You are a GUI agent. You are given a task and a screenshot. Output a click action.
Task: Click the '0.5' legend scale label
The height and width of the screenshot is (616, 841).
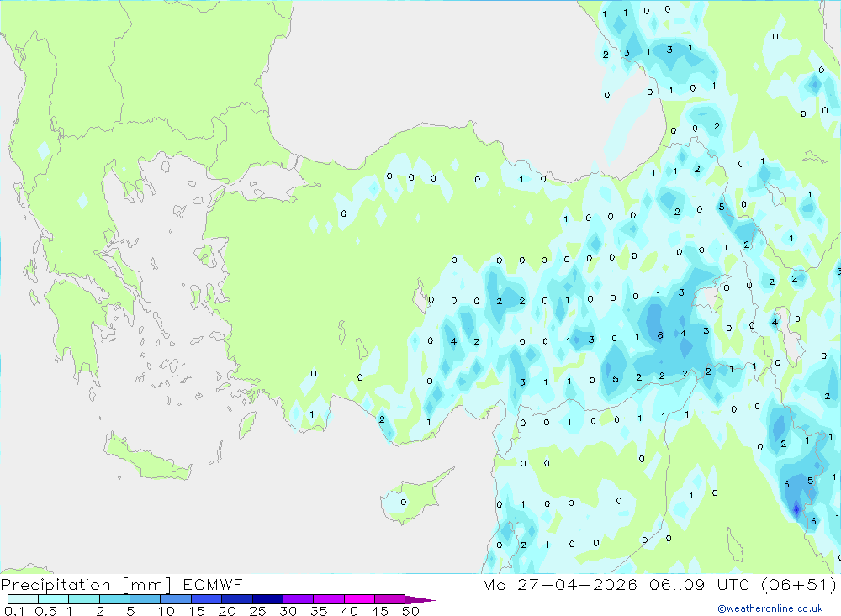click(45, 611)
